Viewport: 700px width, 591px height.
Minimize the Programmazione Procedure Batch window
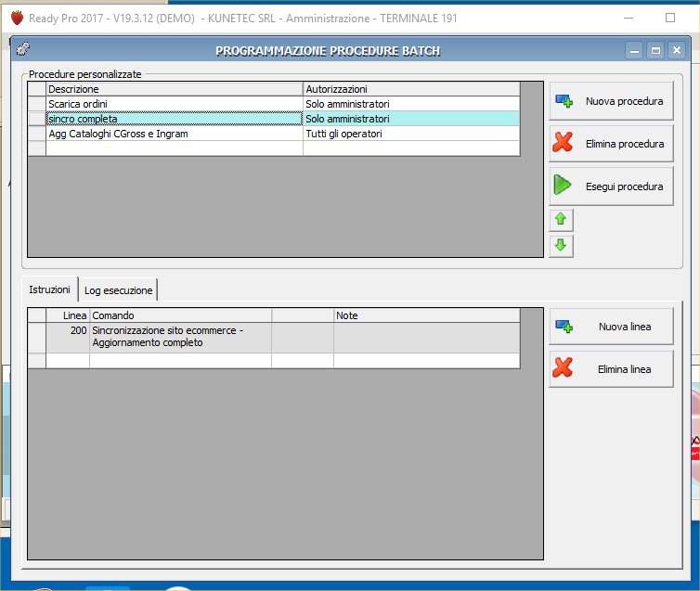pyautogui.click(x=634, y=50)
